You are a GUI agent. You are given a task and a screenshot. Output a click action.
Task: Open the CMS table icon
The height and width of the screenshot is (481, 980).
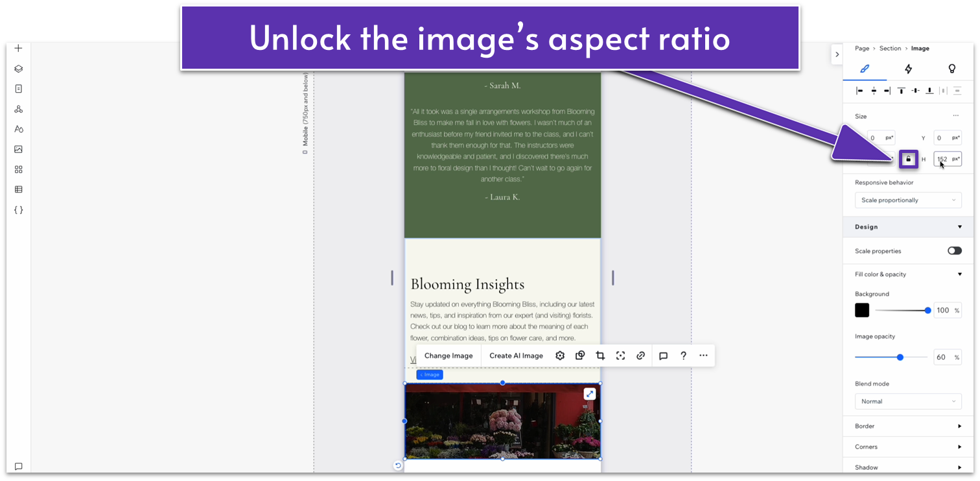point(18,189)
